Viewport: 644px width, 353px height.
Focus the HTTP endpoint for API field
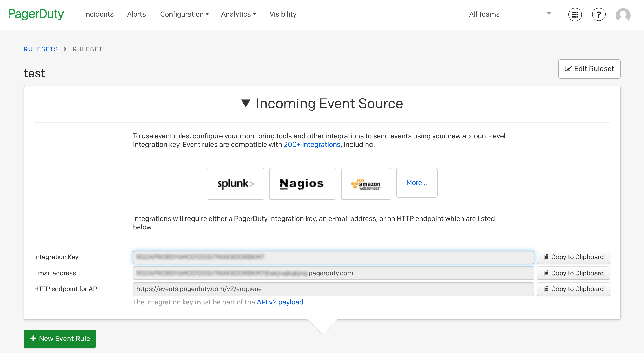pos(333,289)
